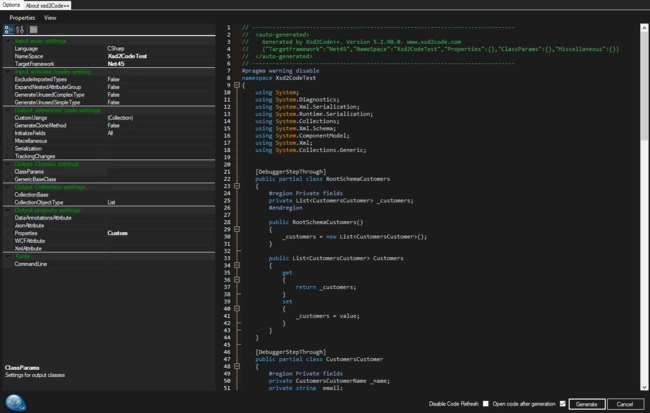
Task: Click the code editor scroll-down arrow
Action: [x=644, y=387]
